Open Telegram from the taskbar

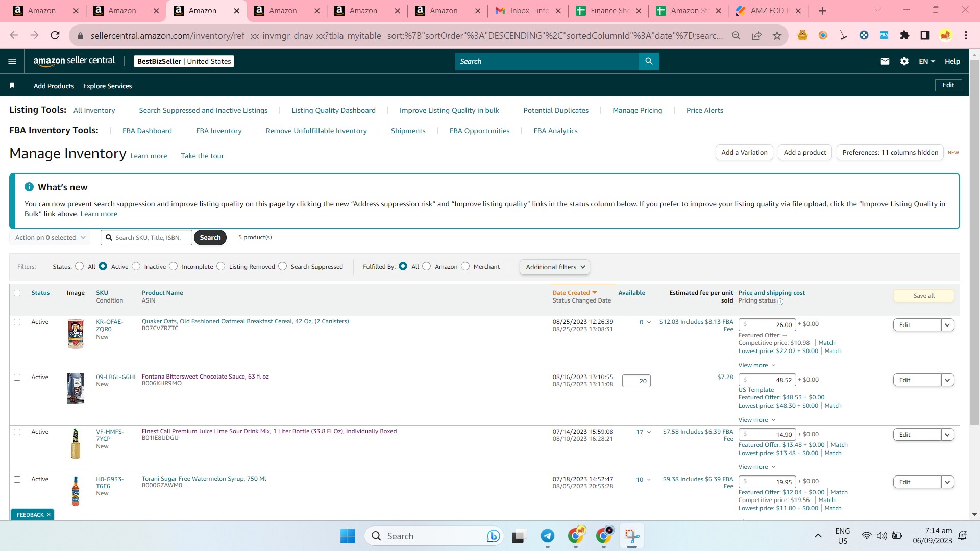coord(548,536)
